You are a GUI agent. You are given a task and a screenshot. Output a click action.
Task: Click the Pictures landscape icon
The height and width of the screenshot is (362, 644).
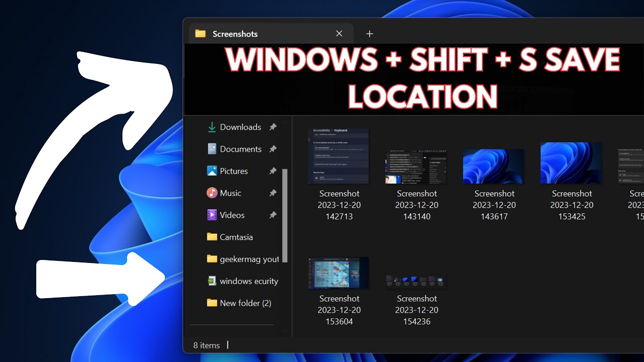pos(212,171)
